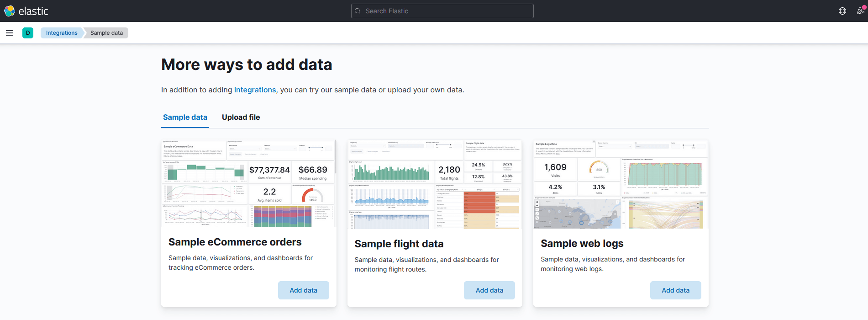The height and width of the screenshot is (320, 868).
Task: Open the Sample web logs dashboard thumbnail
Action: point(621,184)
